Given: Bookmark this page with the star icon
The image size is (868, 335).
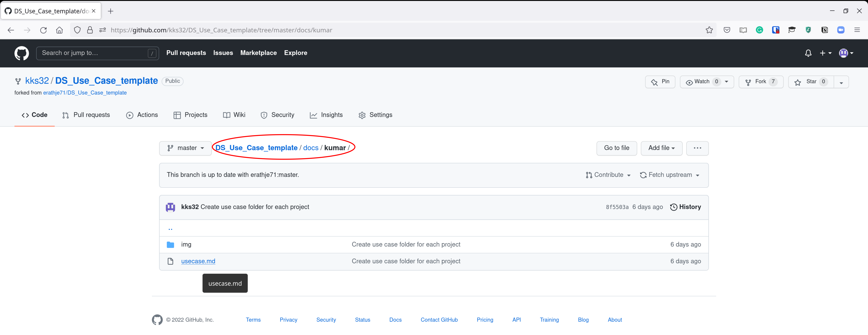Looking at the screenshot, I should (709, 30).
